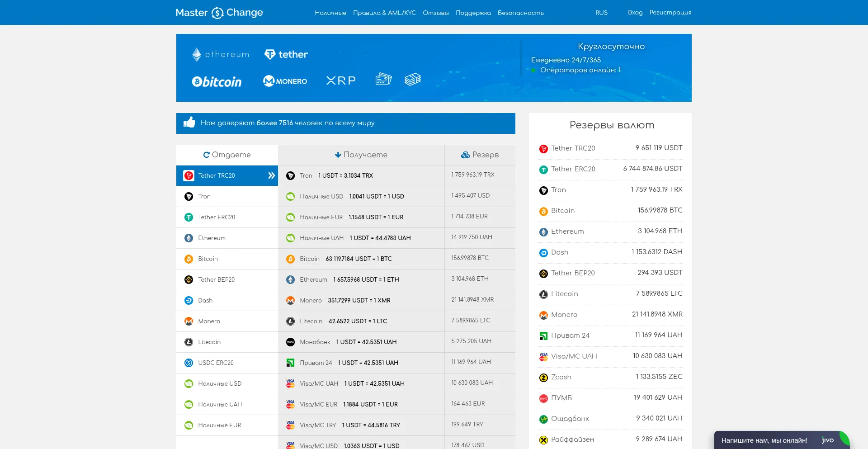Viewport: 868px width, 449px height.
Task: Open the RUS language selector
Action: point(601,13)
